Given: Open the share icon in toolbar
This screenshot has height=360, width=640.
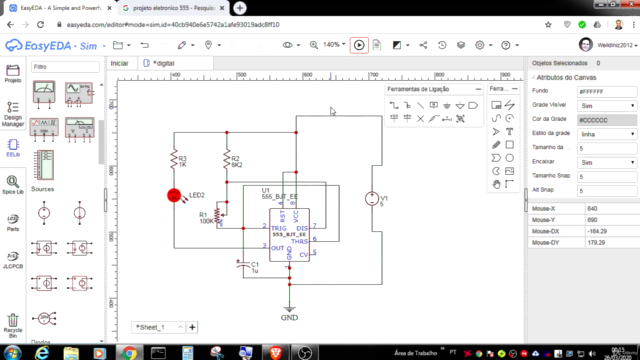Looking at the screenshot, I should point(423,45).
